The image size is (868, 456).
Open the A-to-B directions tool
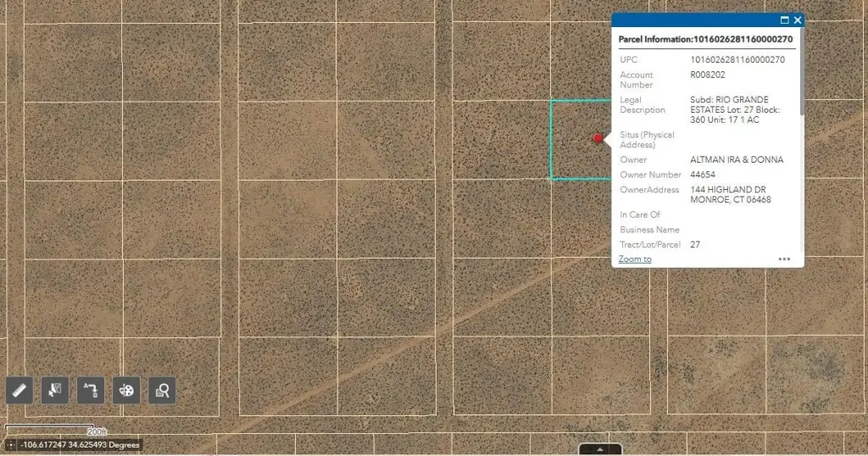(91, 390)
